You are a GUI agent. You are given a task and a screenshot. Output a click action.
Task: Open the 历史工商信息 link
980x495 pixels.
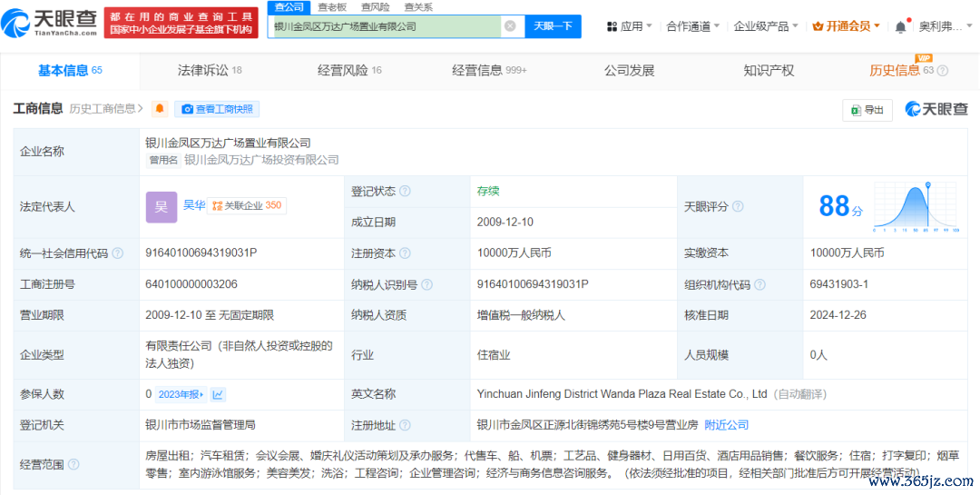tap(106, 109)
